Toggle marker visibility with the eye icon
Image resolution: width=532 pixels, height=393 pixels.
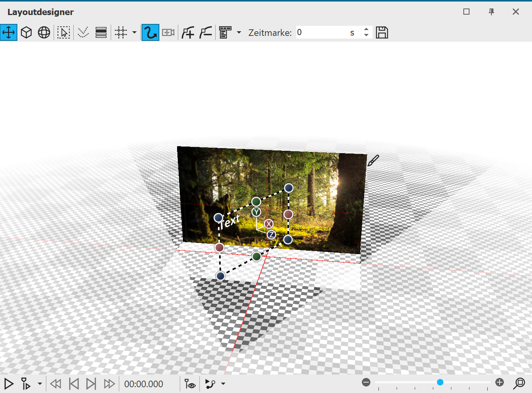point(189,384)
